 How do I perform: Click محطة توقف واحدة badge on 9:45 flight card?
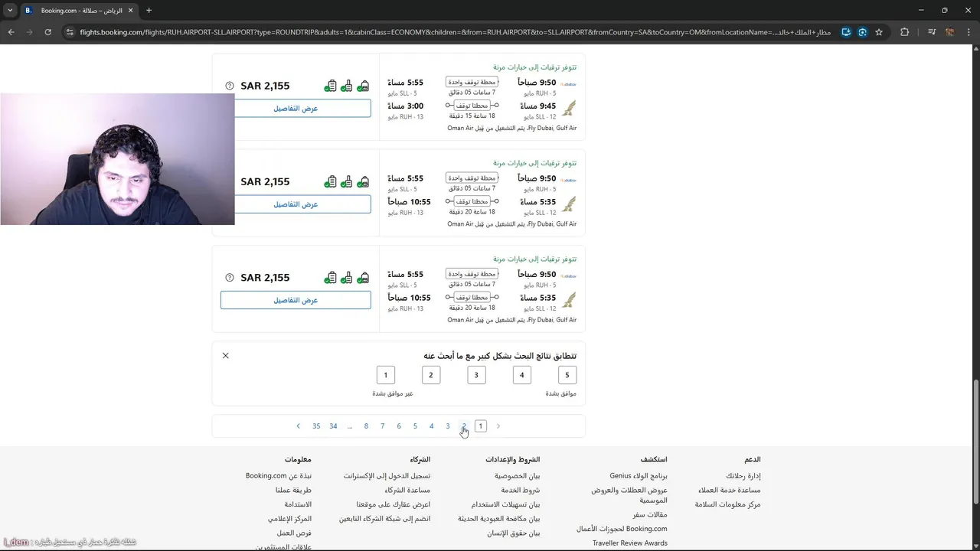coord(472,82)
